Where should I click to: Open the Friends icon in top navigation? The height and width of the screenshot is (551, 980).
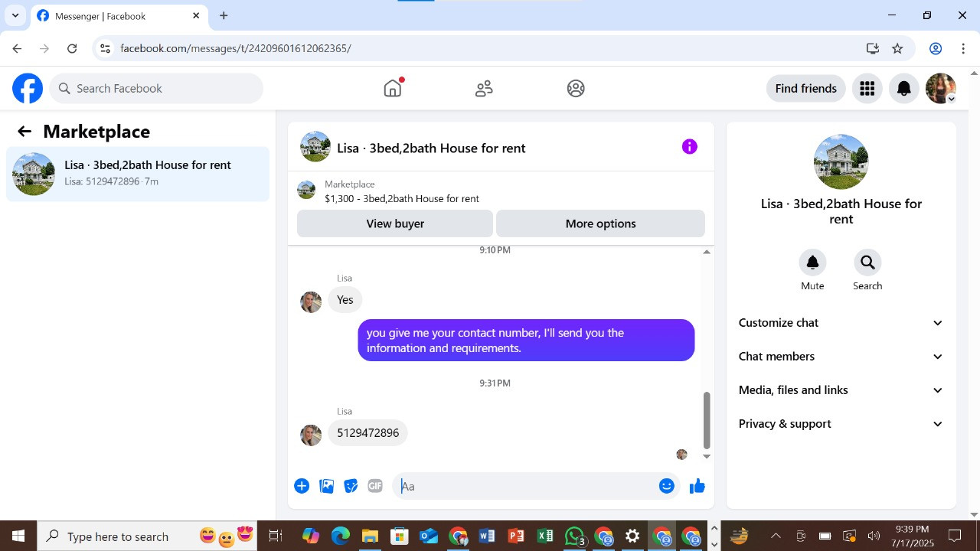[484, 89]
